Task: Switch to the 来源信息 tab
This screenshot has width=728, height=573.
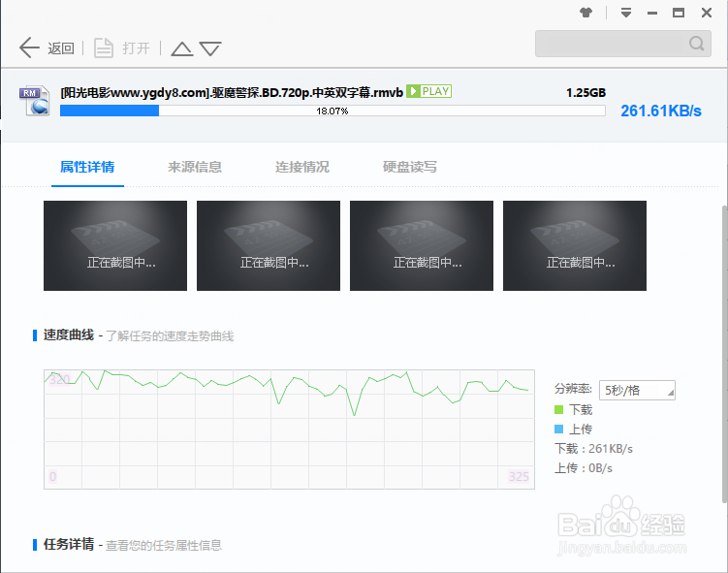Action: point(195,167)
